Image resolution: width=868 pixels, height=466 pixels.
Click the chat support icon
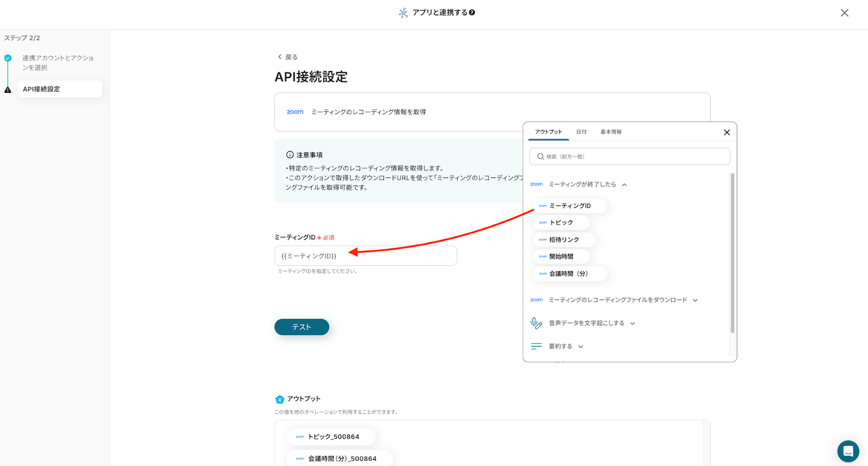point(848,451)
